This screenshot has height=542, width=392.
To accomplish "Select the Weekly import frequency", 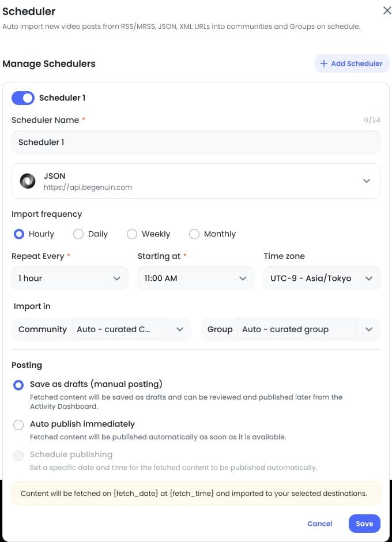I will pos(132,234).
